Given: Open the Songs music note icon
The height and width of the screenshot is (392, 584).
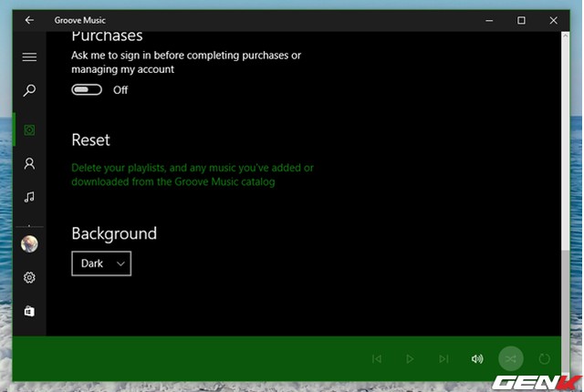Looking at the screenshot, I should coord(29,197).
